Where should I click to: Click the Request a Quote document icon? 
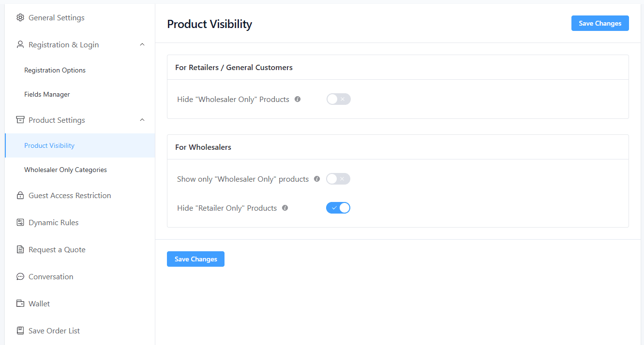(x=20, y=250)
